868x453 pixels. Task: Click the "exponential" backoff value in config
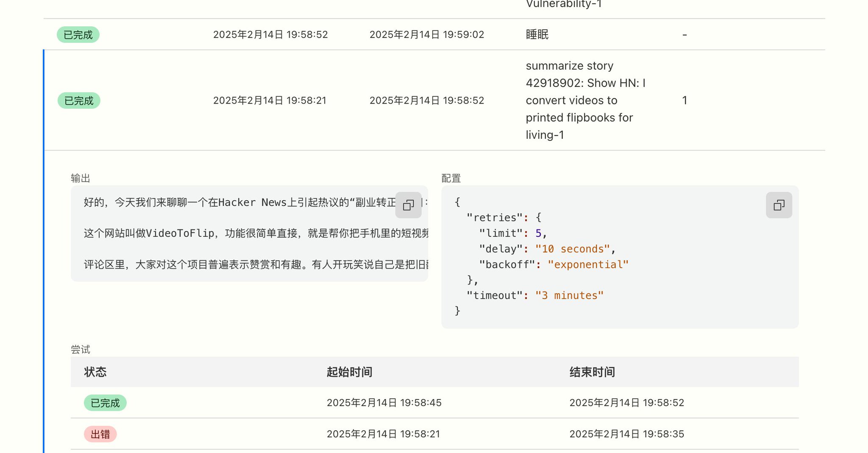588,265
